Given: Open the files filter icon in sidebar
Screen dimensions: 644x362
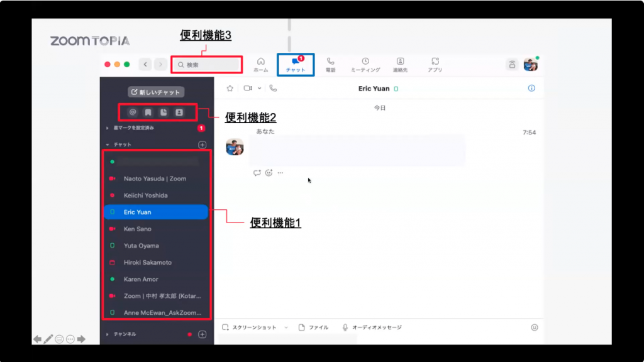Looking at the screenshot, I should coord(164,112).
